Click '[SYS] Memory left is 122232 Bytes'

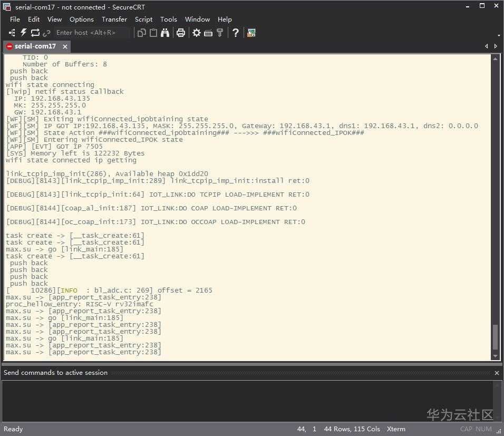click(x=75, y=153)
